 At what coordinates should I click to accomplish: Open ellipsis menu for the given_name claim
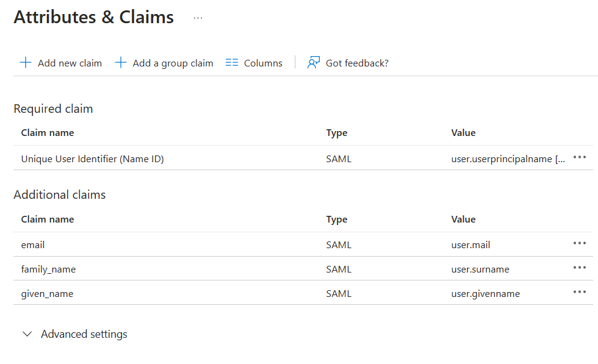click(580, 292)
